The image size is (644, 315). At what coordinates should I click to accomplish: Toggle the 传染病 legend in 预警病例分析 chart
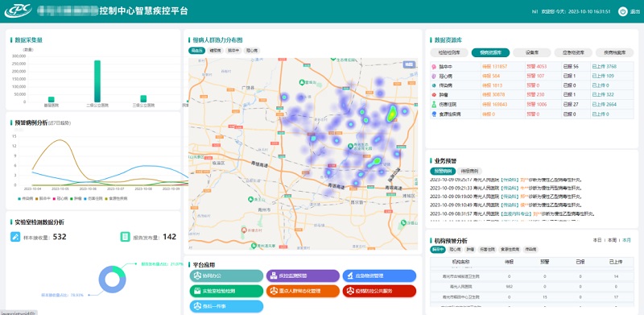(26, 199)
